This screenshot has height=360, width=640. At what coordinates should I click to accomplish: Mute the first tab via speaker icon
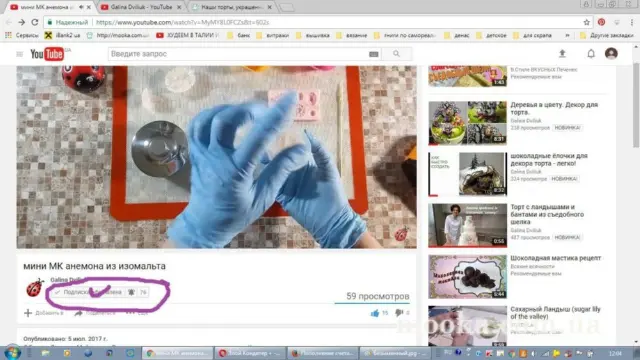coord(81,7)
